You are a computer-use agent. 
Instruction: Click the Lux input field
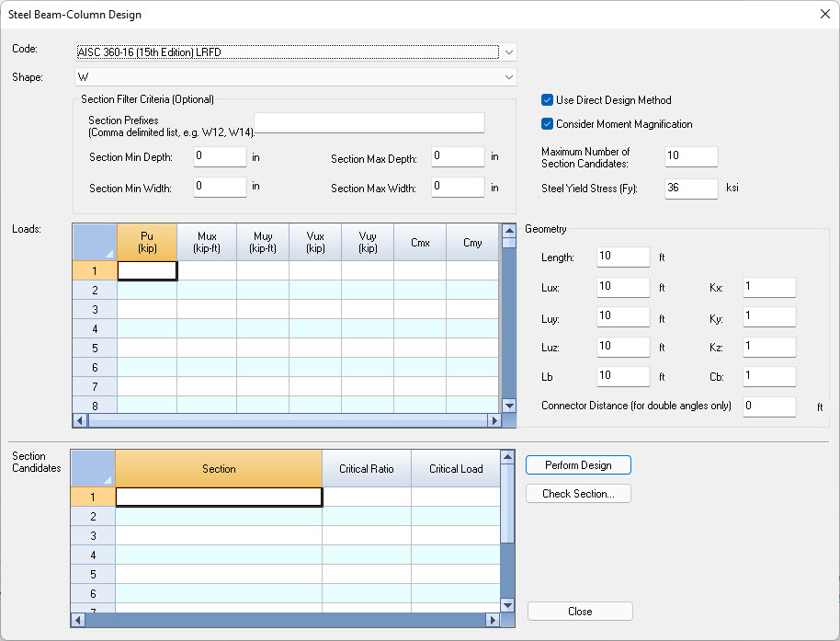coord(623,287)
